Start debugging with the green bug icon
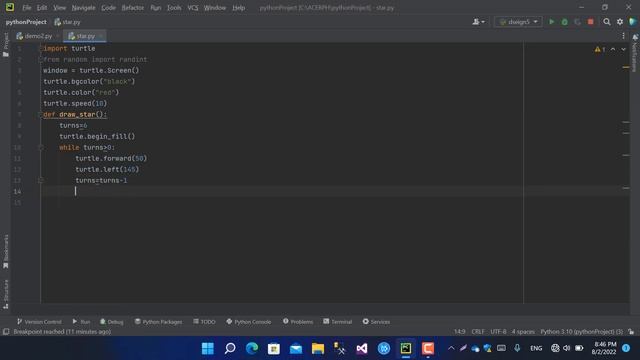 [x=564, y=22]
